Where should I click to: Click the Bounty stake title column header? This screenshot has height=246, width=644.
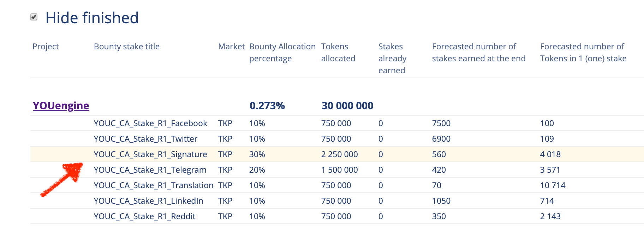[126, 47]
